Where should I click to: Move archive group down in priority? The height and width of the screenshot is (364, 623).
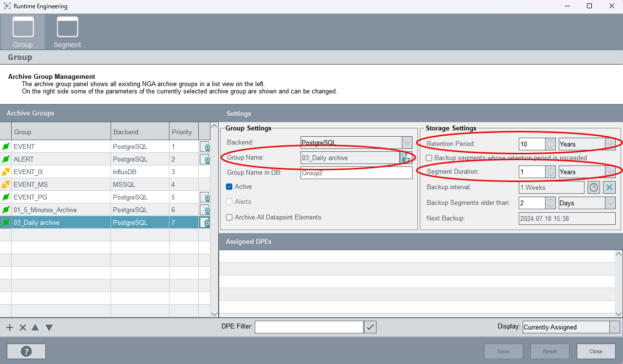[x=49, y=328]
